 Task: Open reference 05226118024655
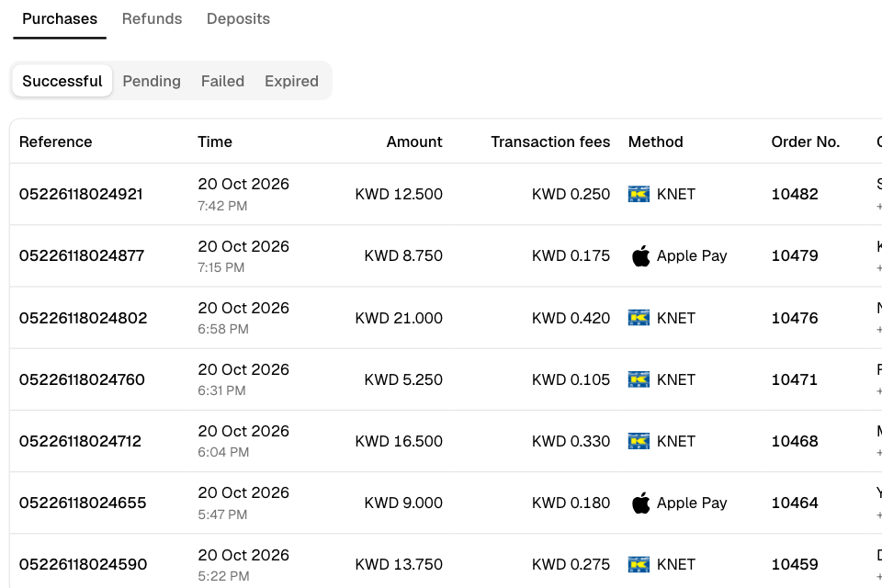pos(83,503)
